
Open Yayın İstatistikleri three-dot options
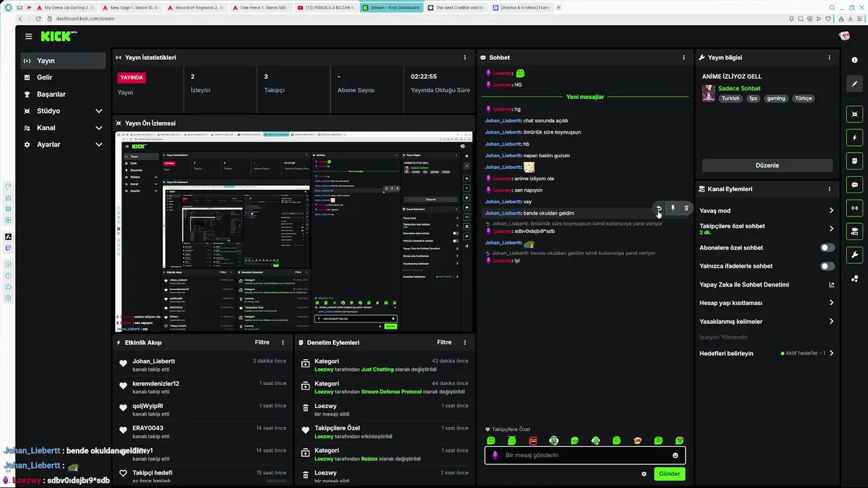[465, 58]
